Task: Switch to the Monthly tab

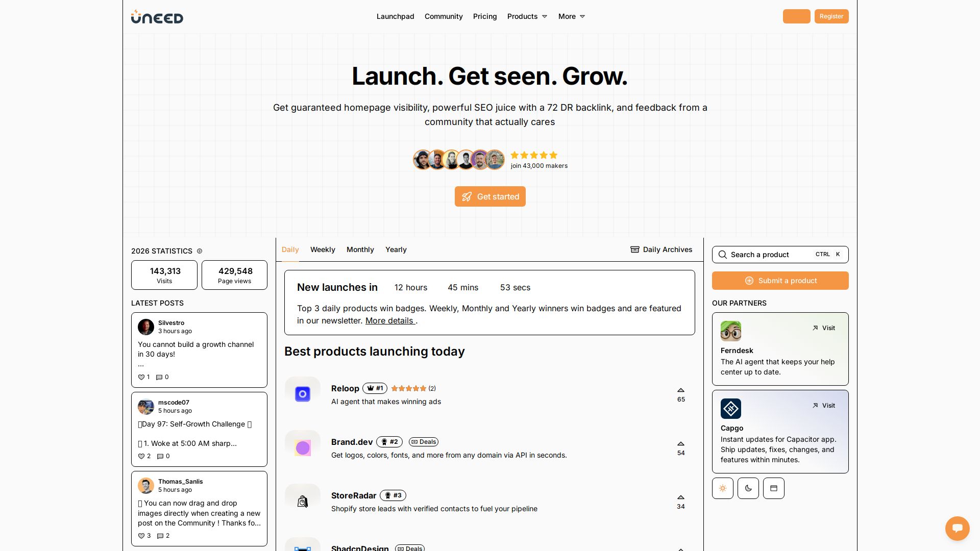Action: coord(360,249)
